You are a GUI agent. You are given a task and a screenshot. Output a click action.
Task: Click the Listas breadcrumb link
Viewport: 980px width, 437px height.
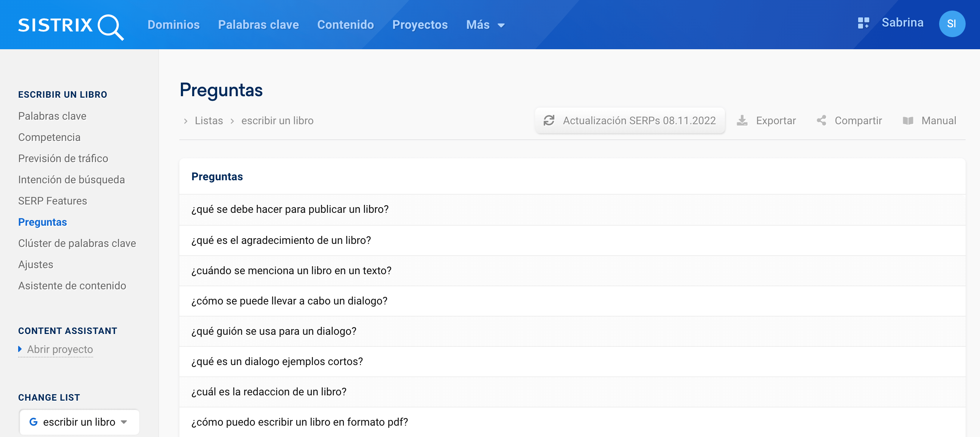coord(208,121)
